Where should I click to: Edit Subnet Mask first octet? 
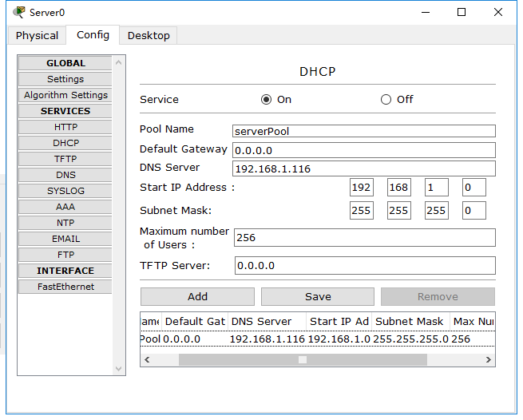362,211
